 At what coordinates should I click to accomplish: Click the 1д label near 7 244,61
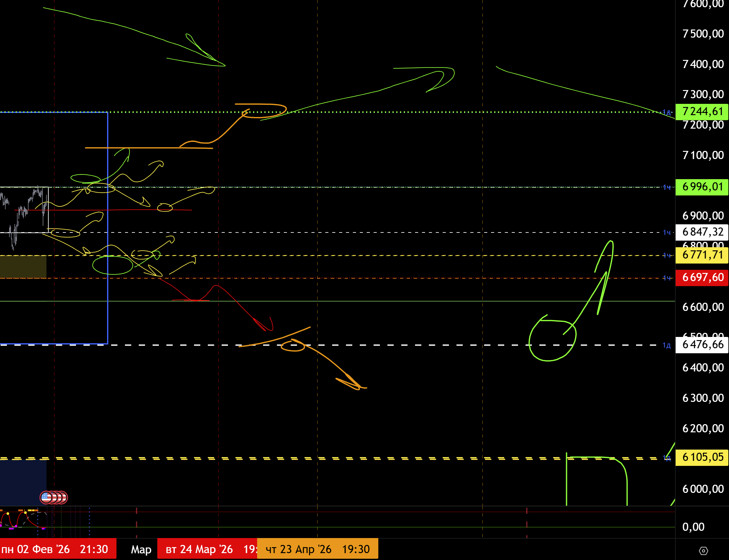(666, 112)
